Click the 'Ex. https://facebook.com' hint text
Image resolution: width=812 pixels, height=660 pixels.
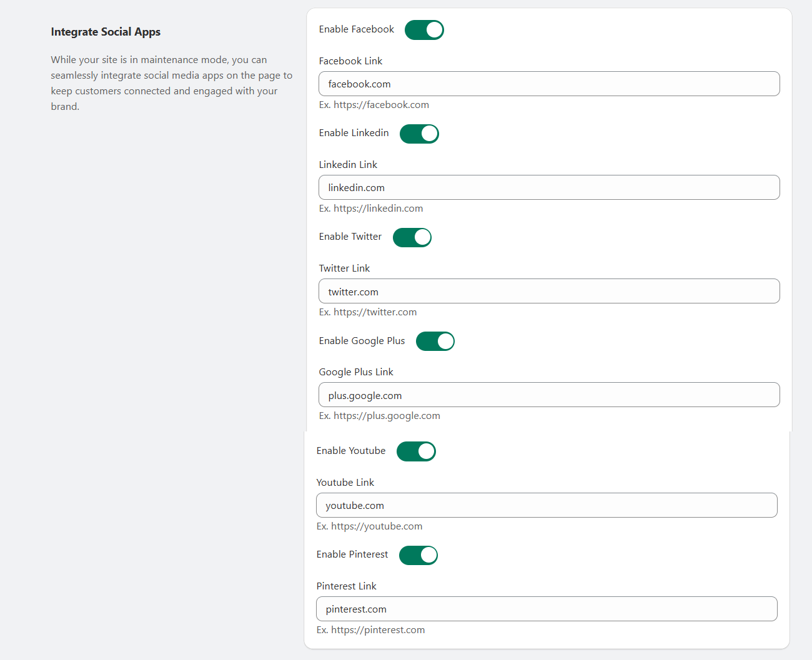374,105
